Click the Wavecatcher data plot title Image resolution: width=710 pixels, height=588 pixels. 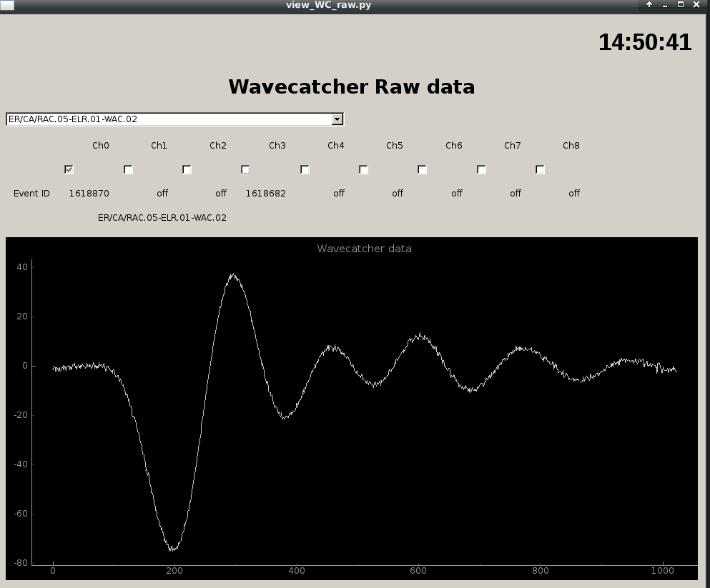364,249
